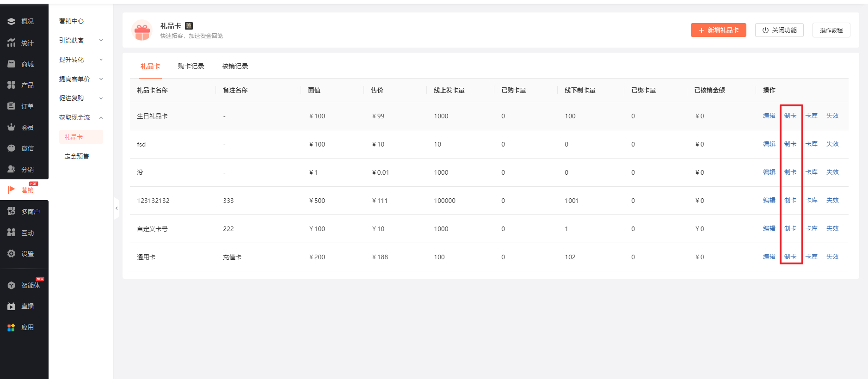Click the 统计 statistics chart icon
The width and height of the screenshot is (868, 379).
tap(12, 43)
